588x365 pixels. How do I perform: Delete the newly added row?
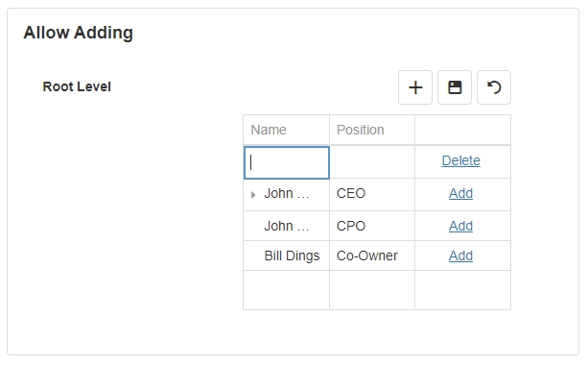(x=460, y=160)
